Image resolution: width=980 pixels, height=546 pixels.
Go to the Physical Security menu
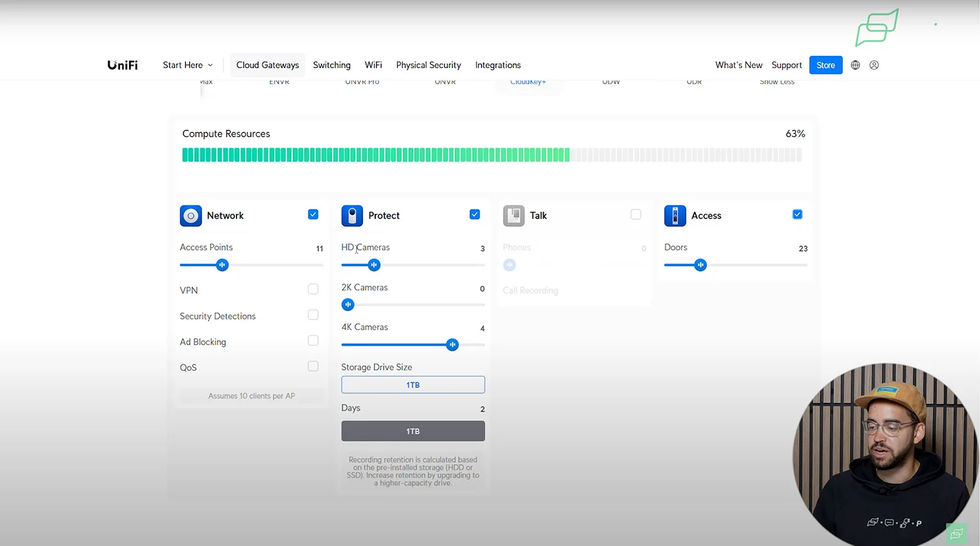point(428,65)
